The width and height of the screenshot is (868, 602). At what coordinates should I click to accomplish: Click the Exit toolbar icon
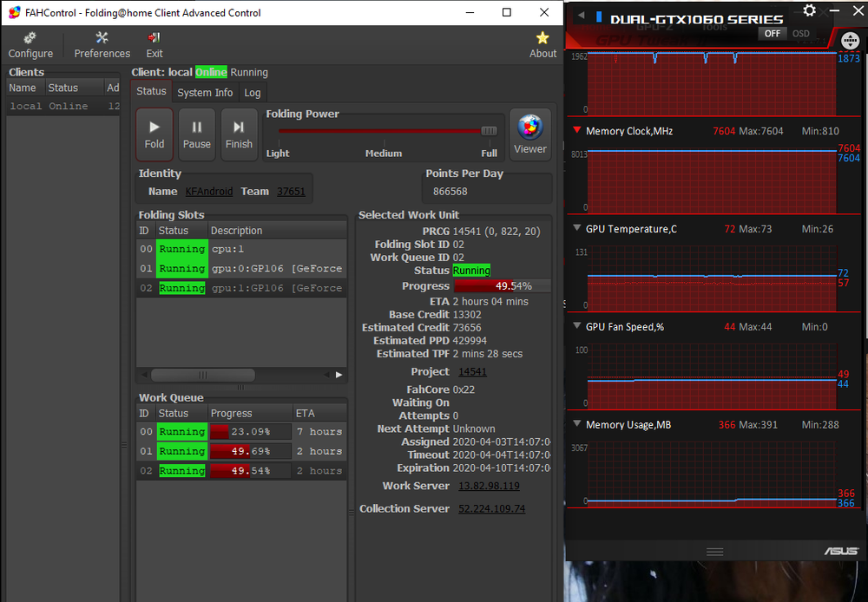154,45
